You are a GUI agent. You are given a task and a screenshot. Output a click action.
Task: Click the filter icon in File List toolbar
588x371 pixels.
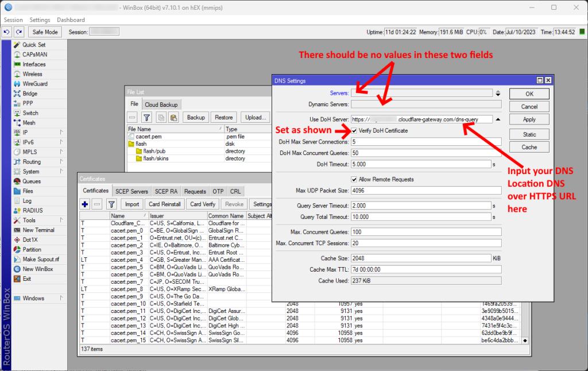pos(146,117)
